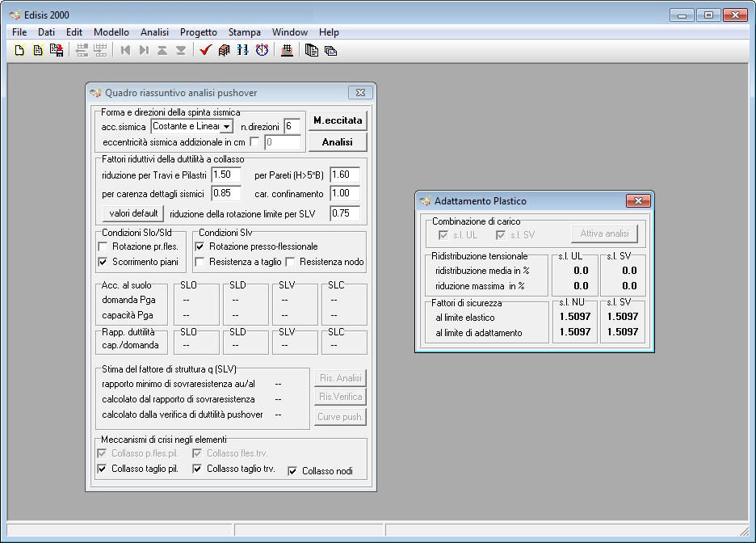Screen dimensions: 756x543
Task: Uncheck the Collasso nodi checkbox
Action: click(x=292, y=471)
